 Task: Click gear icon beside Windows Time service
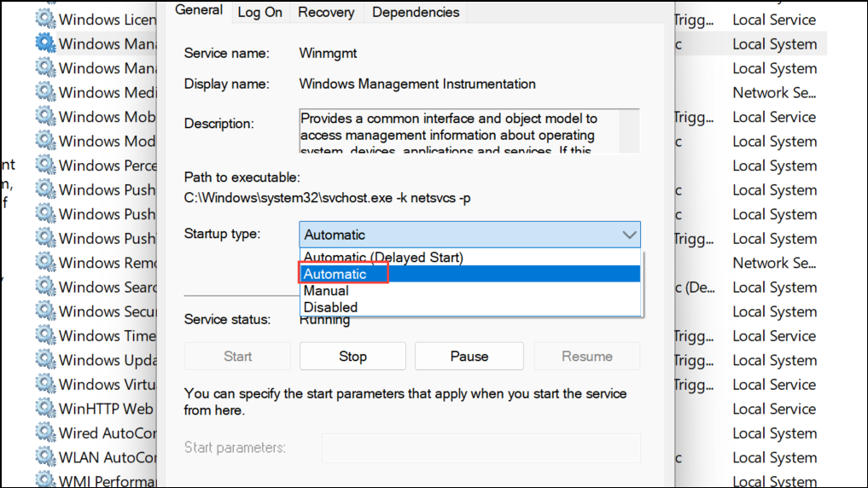pyautogui.click(x=45, y=335)
